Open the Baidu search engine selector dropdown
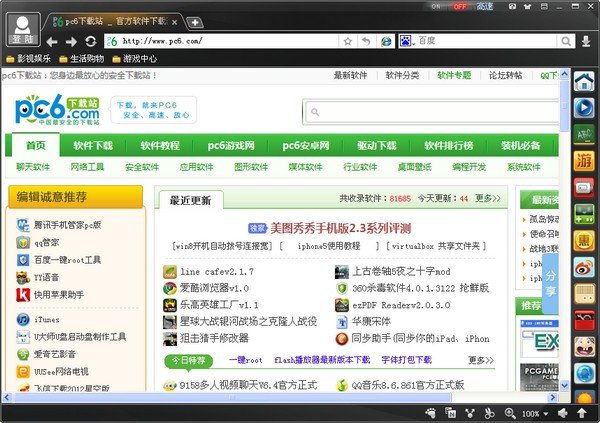This screenshot has height=423, width=600. click(409, 41)
